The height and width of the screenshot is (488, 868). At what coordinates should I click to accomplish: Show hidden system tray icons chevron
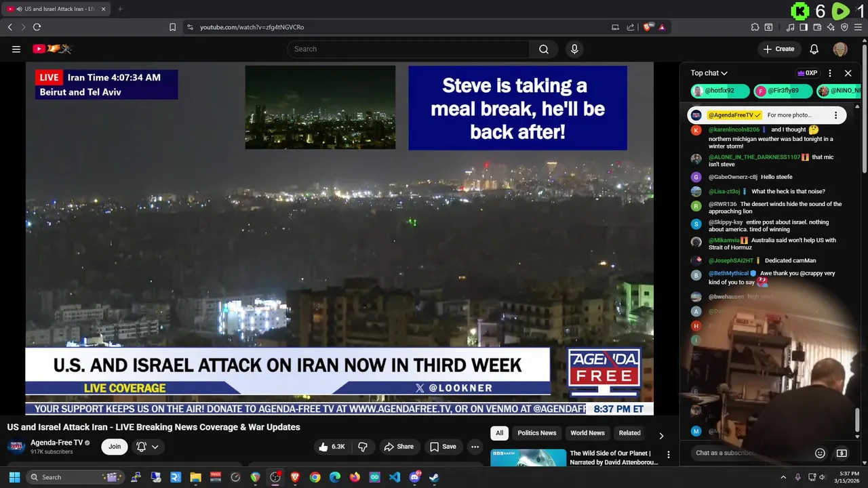coord(783,477)
